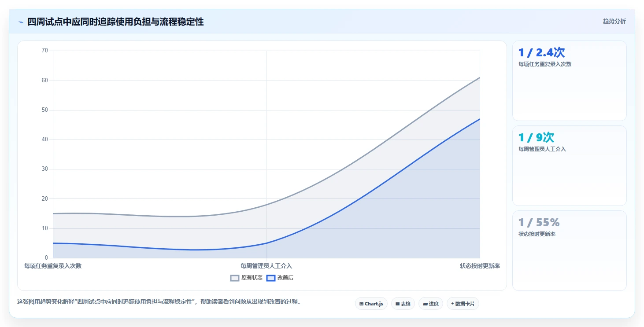Click the 趋势分析 label in header
644x327 pixels.
tap(614, 21)
